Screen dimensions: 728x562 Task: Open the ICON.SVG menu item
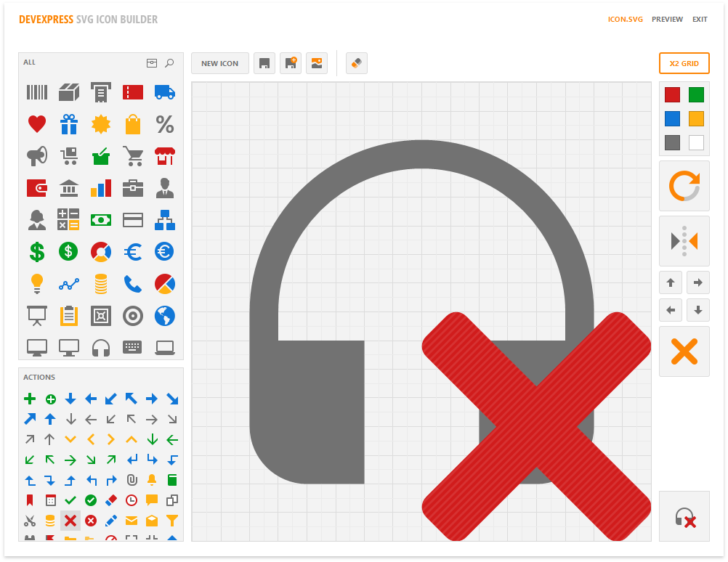626,20
